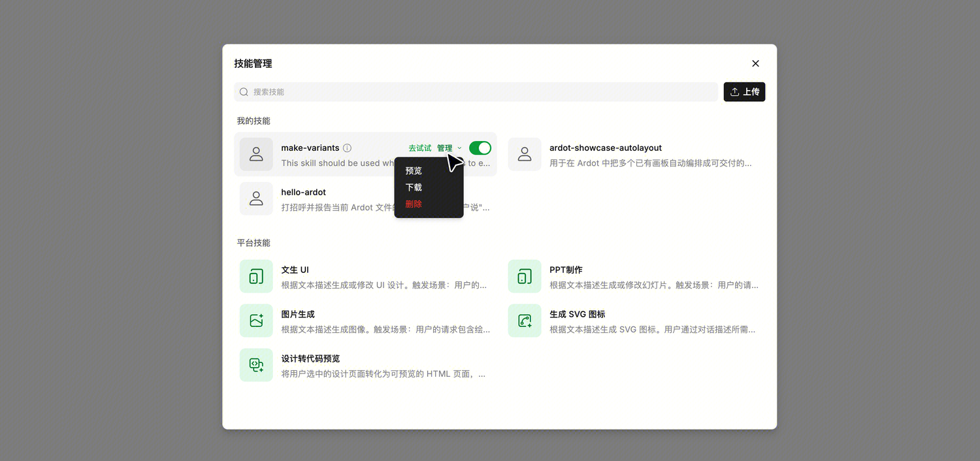
Task: Click the 文生 UI skill icon
Action: point(256,276)
